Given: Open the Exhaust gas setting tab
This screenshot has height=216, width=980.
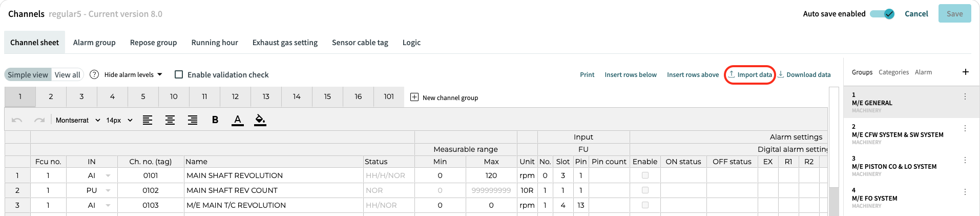Looking at the screenshot, I should click(x=285, y=43).
